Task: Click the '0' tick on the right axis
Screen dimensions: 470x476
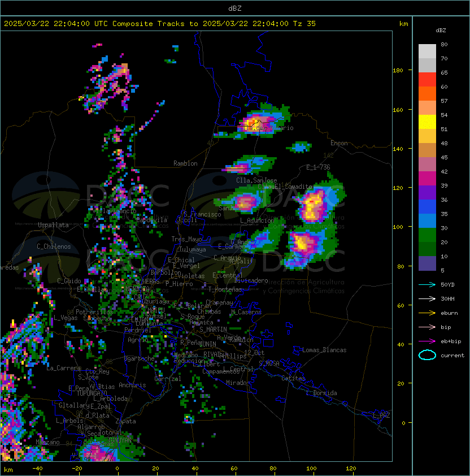Action: point(403,423)
